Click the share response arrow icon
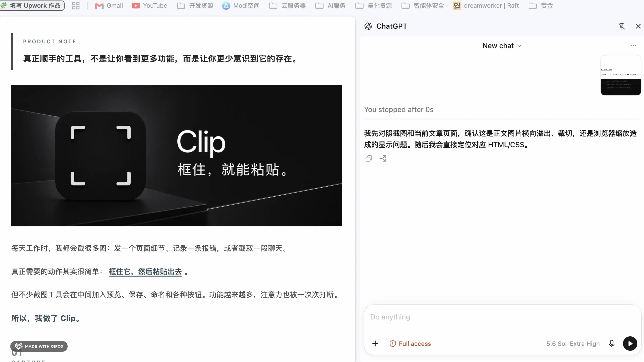This screenshot has height=362, width=644. 383,158
